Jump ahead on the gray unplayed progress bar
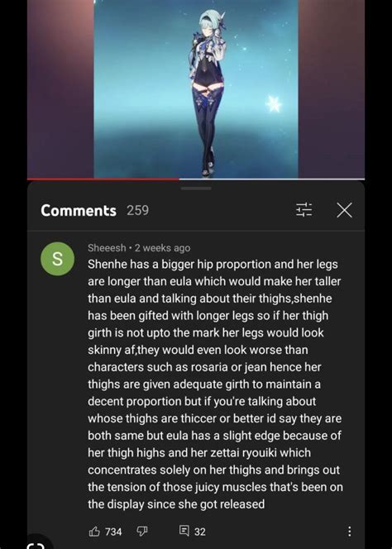 [x=272, y=179]
